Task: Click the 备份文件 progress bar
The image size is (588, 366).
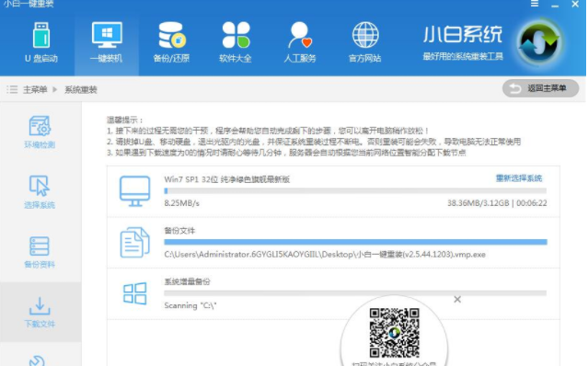Action: pos(355,242)
